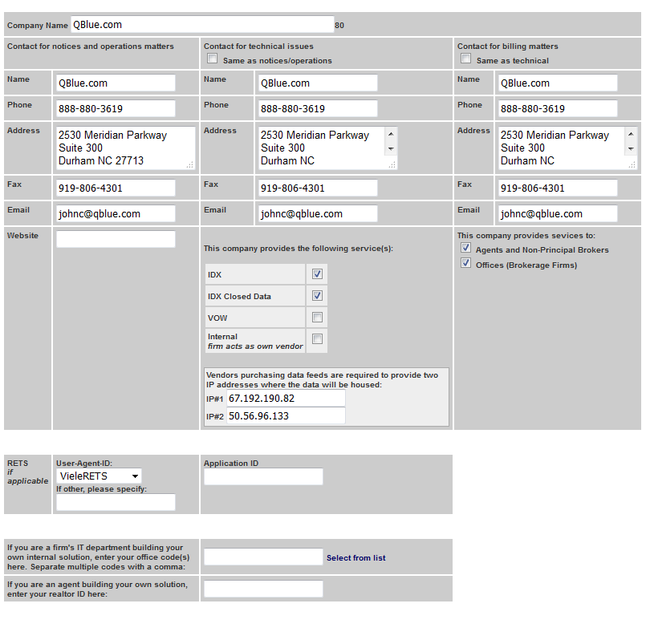The image size is (646, 644).
Task: Open the User-Agent-ID VieleRETS dropdown
Action: pos(99,476)
